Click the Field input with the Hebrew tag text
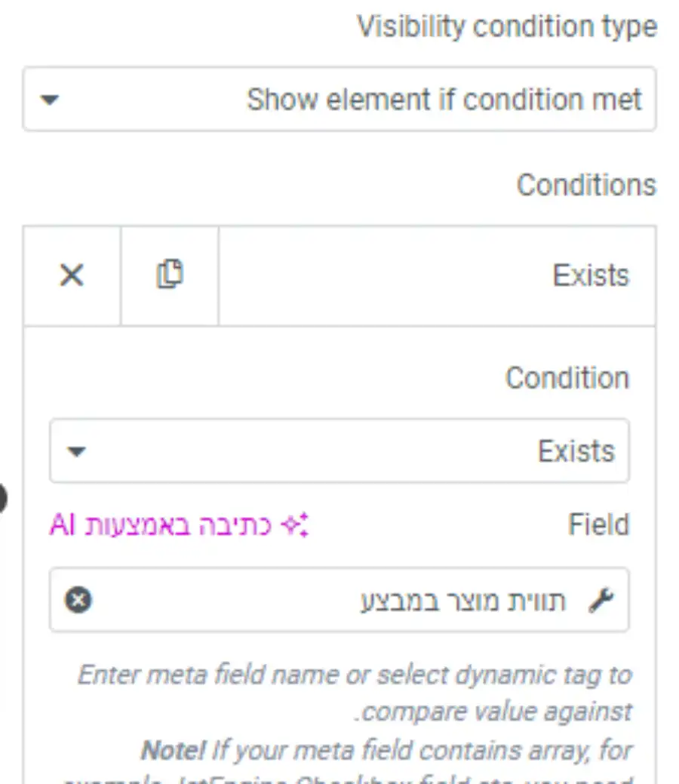The image size is (679, 784). [x=339, y=600]
